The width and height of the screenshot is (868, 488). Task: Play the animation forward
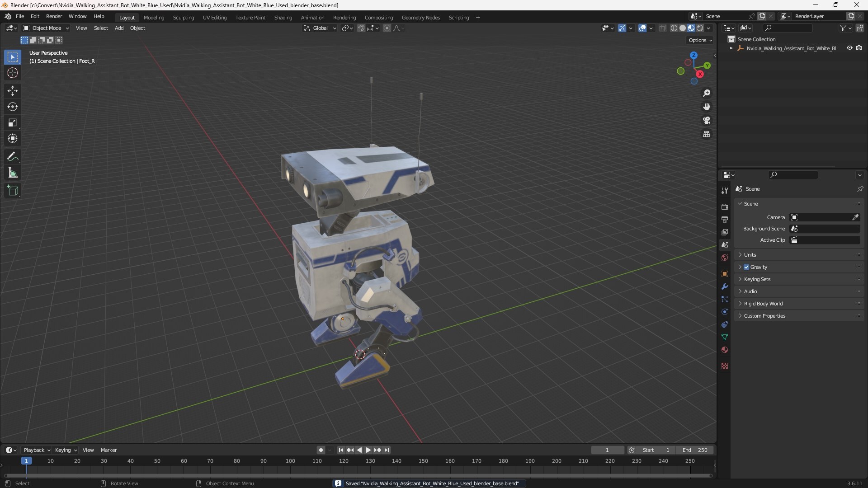[x=368, y=450]
